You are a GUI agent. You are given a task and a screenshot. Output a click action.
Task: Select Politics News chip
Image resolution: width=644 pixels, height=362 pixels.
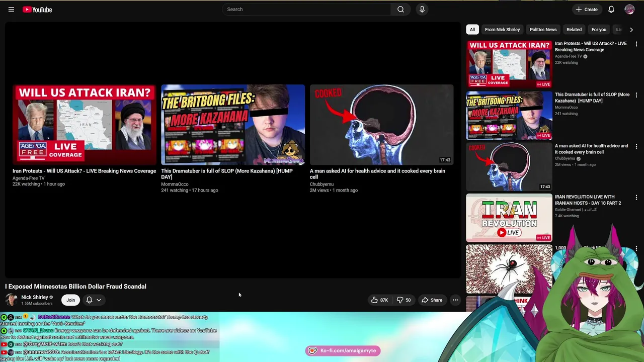tap(543, 30)
